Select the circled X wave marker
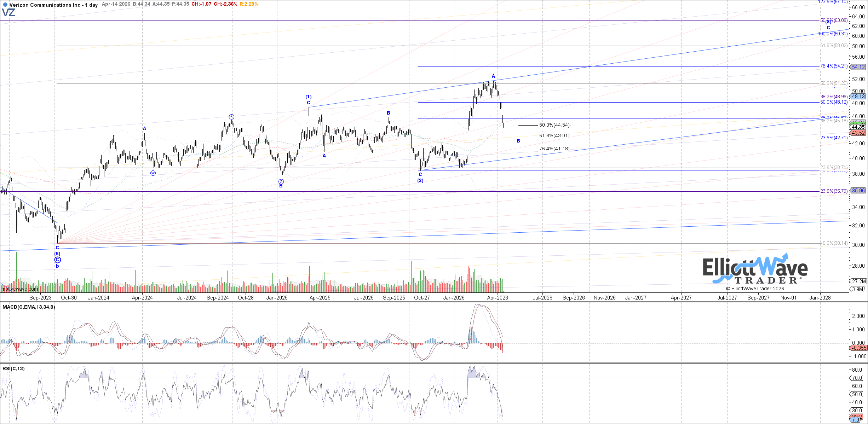This screenshot has width=868, height=424. 231,117
